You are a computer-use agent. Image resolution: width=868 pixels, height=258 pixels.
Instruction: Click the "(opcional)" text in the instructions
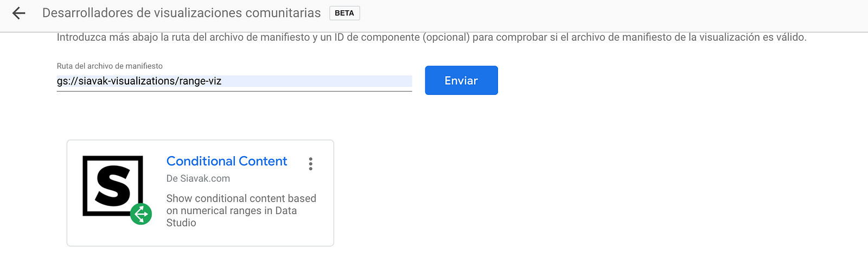446,37
